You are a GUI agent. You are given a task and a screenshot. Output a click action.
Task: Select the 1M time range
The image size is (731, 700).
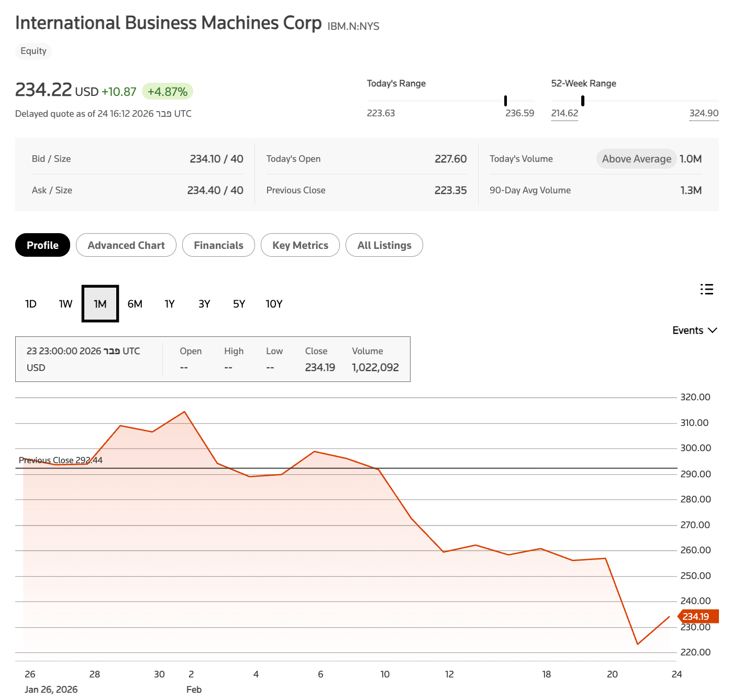pos(100,304)
